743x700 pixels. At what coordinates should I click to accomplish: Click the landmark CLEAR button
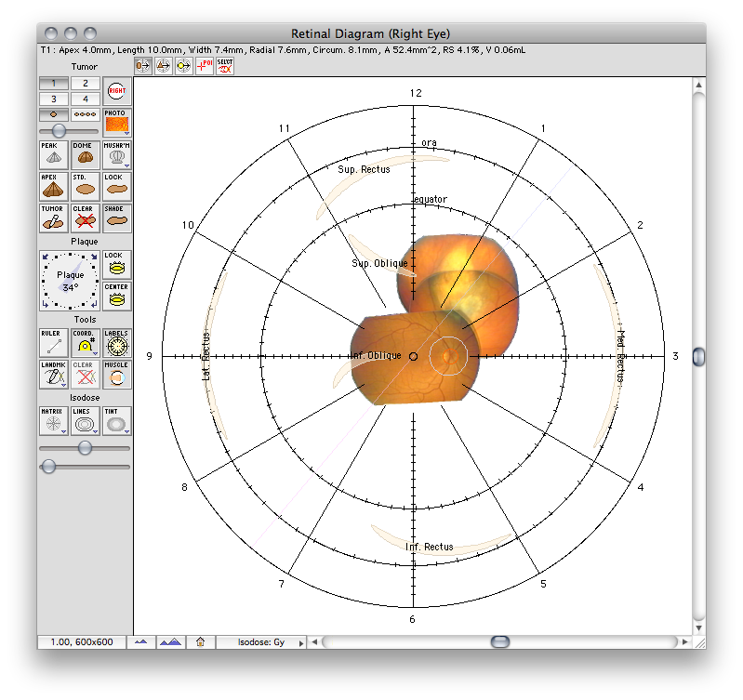[86, 375]
